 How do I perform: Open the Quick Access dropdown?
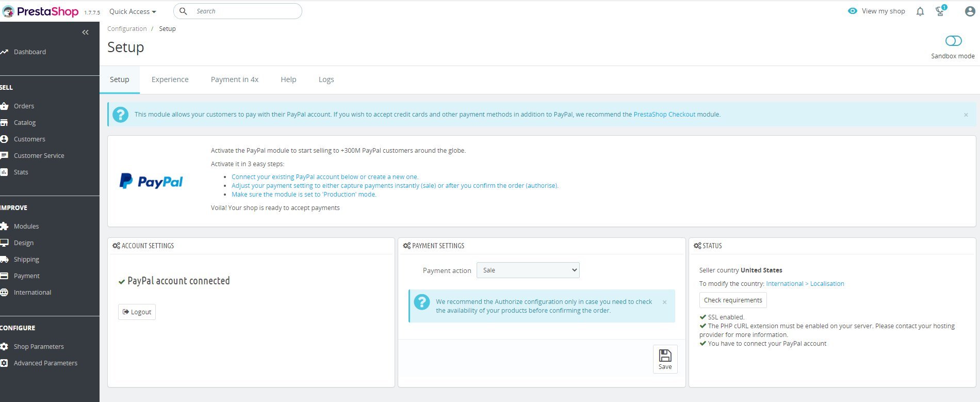pos(133,11)
